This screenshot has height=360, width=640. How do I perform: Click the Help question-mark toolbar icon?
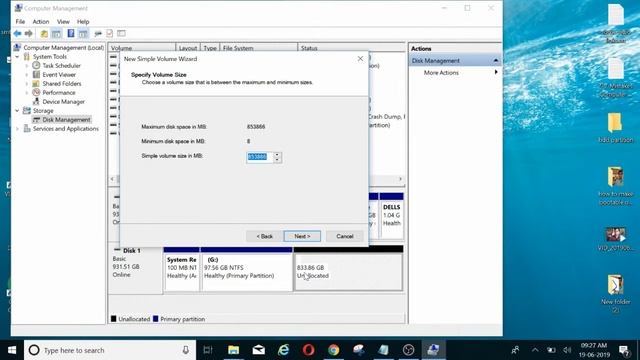coord(71,33)
